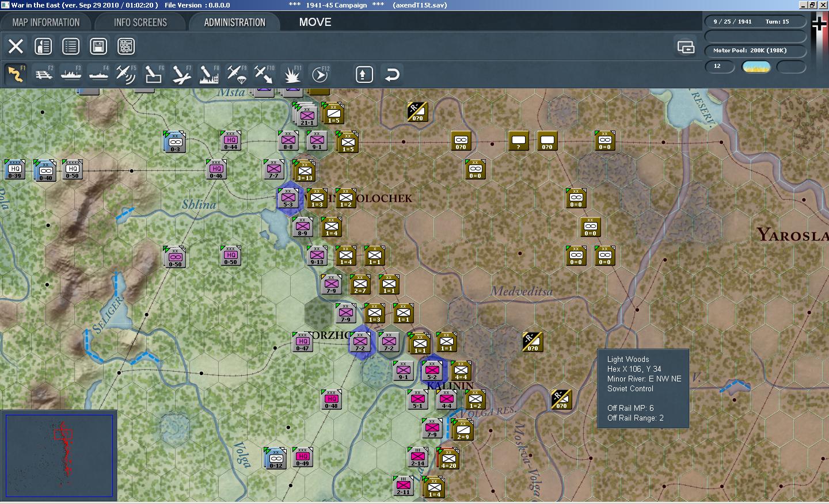Image resolution: width=829 pixels, height=504 pixels.
Task: Select the Soviet unit labeled 3=13
Action: [304, 171]
